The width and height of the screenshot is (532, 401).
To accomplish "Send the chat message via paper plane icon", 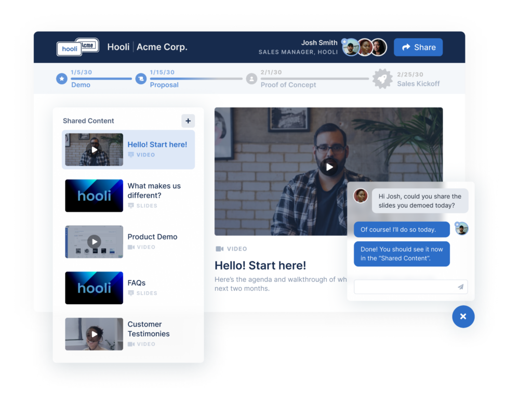I will [x=459, y=287].
